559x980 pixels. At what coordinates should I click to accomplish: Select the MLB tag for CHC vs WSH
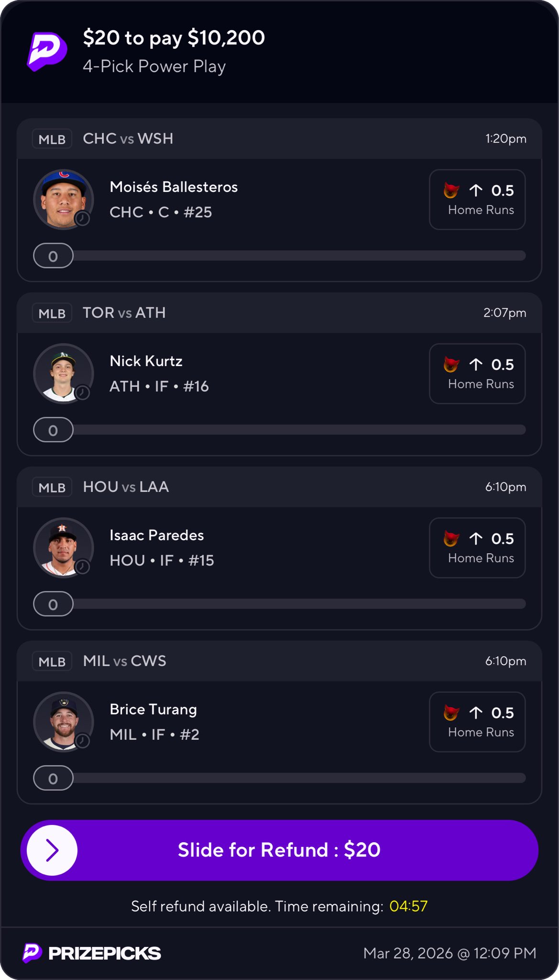click(52, 139)
